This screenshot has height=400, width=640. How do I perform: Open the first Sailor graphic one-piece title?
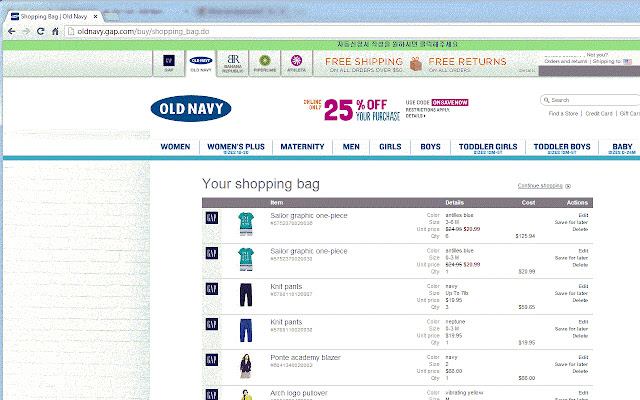pos(309,216)
